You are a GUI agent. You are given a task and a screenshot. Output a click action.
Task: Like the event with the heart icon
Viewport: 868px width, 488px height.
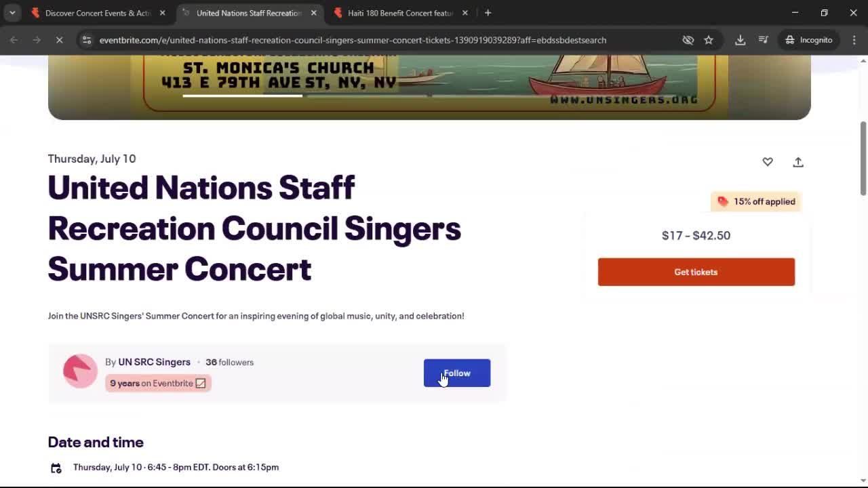pyautogui.click(x=768, y=162)
